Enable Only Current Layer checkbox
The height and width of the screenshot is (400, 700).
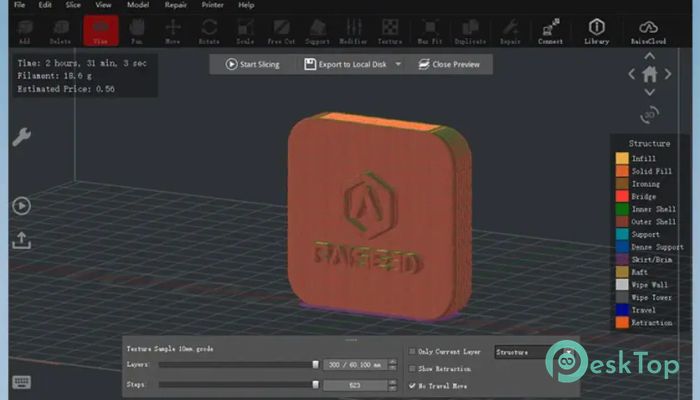click(x=412, y=352)
